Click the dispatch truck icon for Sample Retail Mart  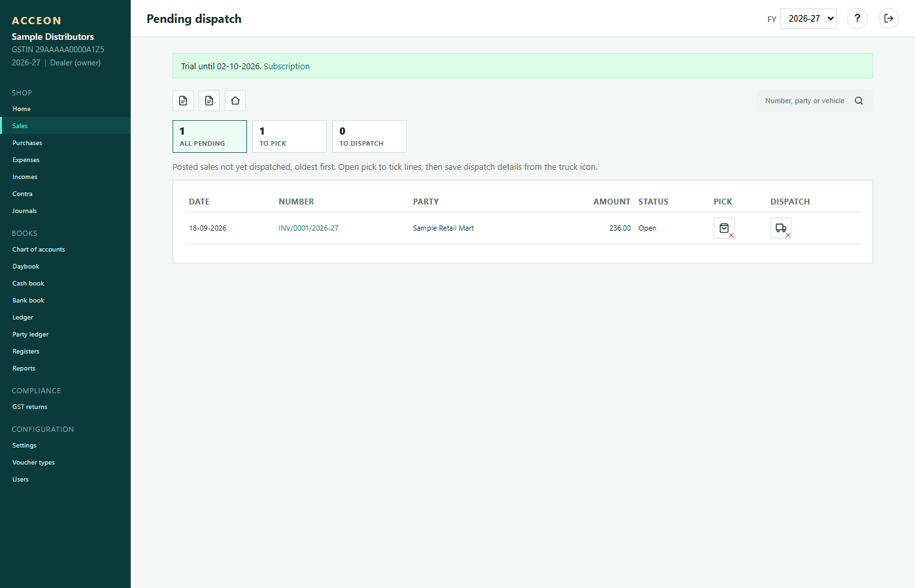(781, 228)
